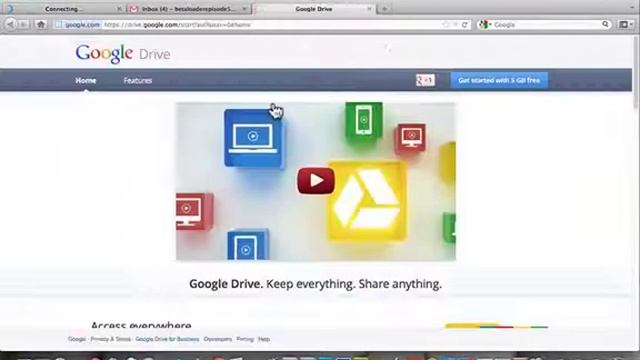Click the Google +1 button
Screen dimensions: 640x360
point(425,80)
